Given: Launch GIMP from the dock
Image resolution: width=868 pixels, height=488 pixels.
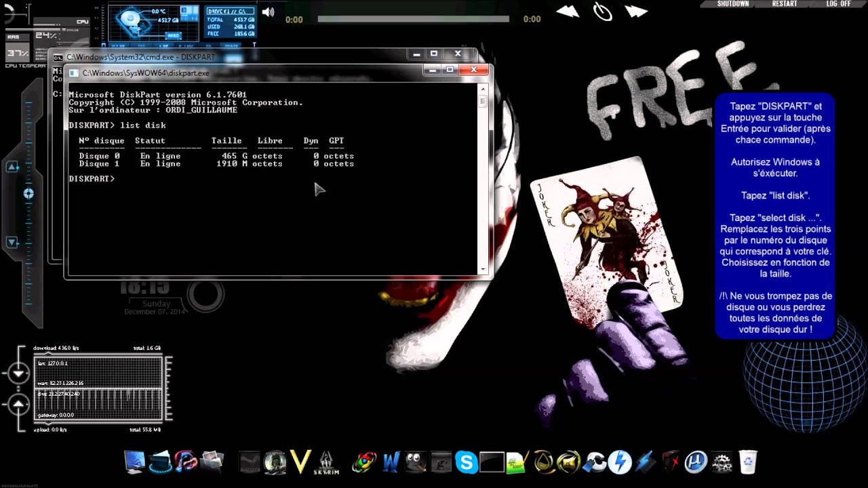Looking at the screenshot, I should 416,462.
